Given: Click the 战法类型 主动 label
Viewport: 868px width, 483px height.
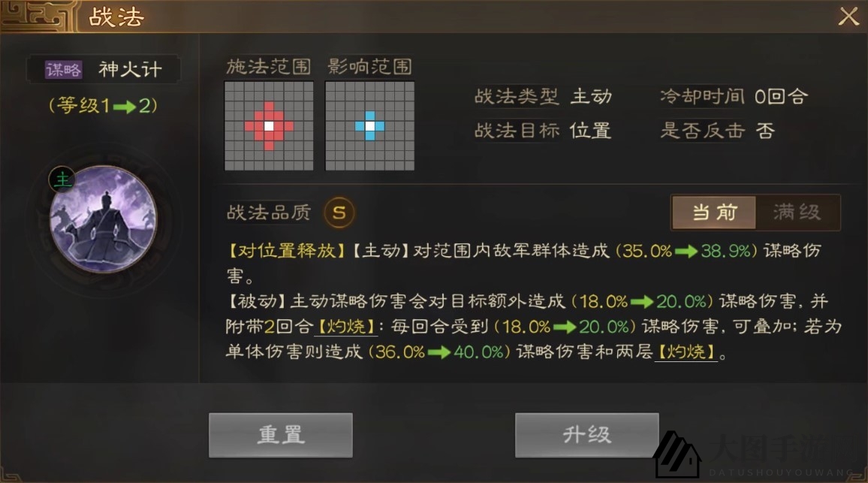Looking at the screenshot, I should 543,96.
